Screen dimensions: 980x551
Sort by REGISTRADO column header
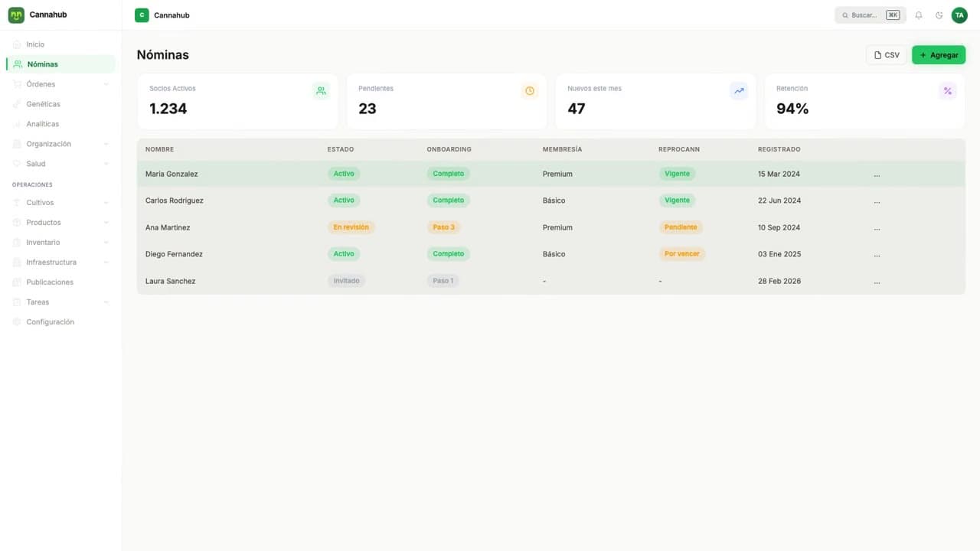tap(779, 149)
